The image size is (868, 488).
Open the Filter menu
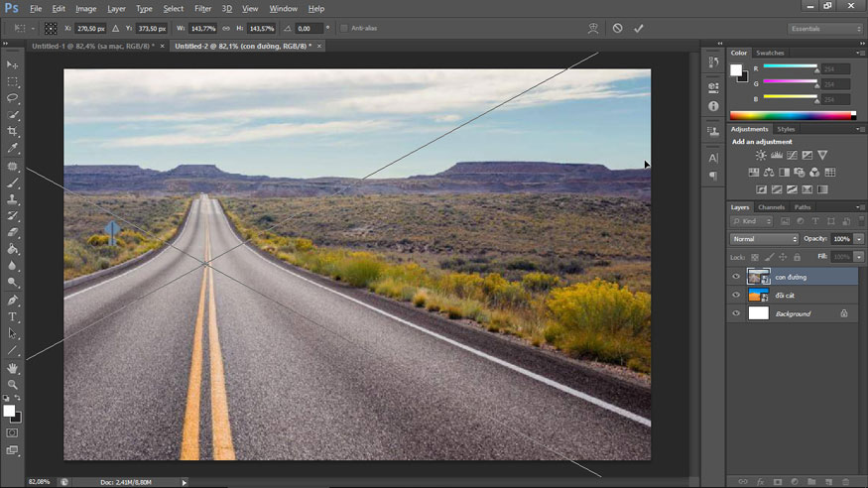point(202,9)
